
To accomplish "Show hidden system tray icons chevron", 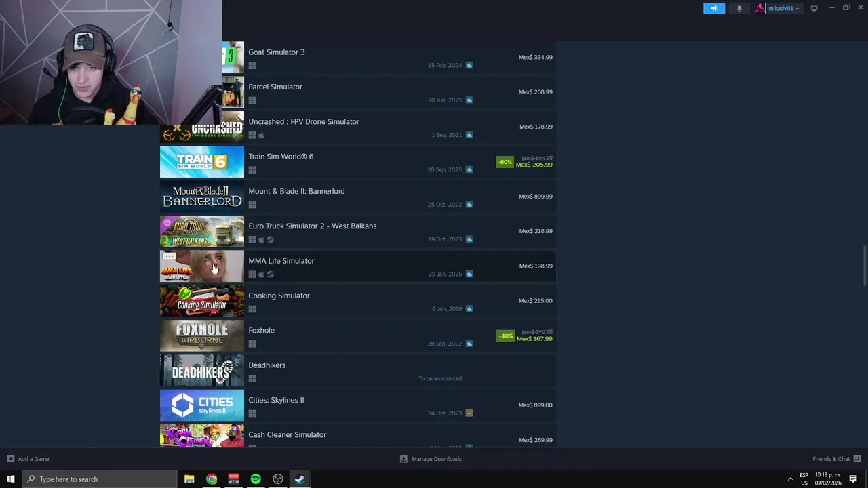I will 790,479.
